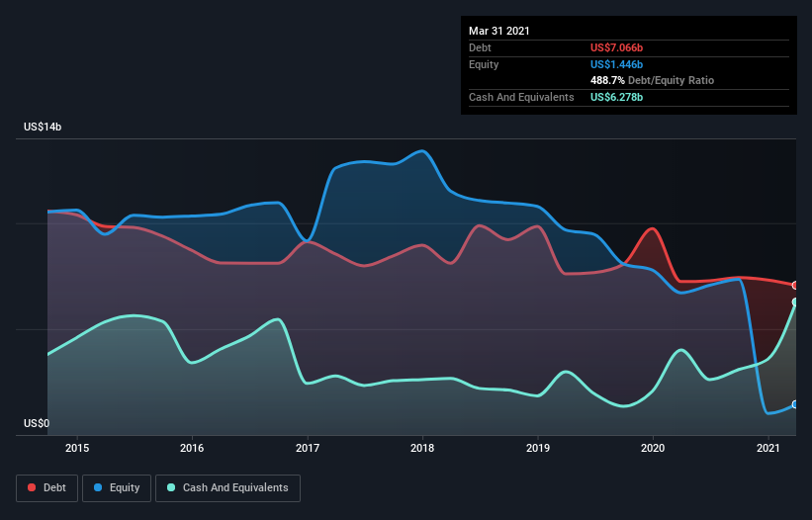Select the 2017 x-axis label
812x520 pixels.
pyautogui.click(x=308, y=449)
